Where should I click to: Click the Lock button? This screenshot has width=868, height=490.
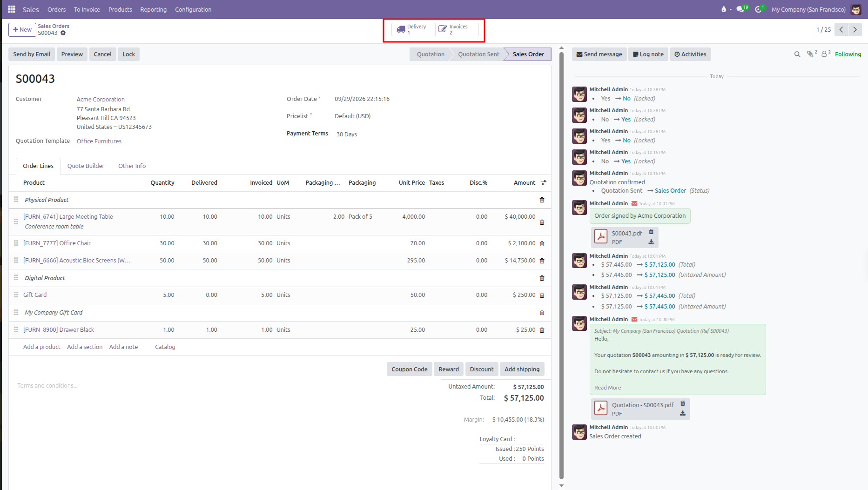129,54
